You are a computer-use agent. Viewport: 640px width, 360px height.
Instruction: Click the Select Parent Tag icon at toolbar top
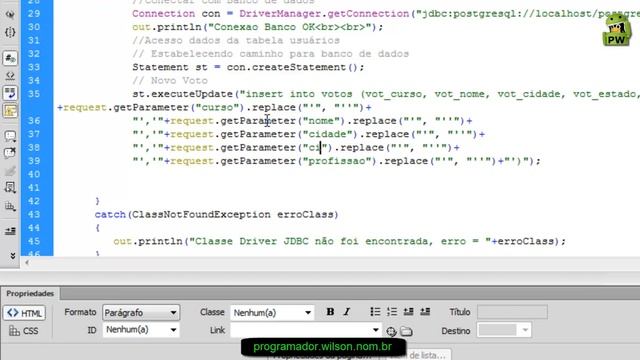coord(10,14)
